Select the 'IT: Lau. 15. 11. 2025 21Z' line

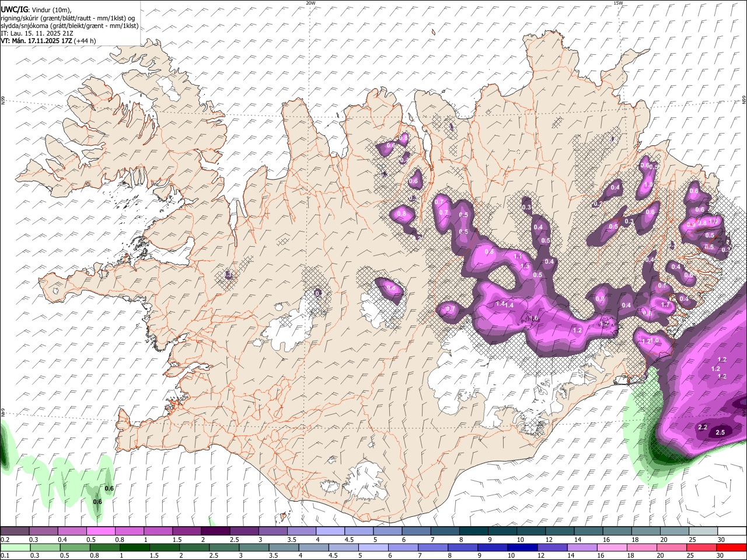pos(37,33)
